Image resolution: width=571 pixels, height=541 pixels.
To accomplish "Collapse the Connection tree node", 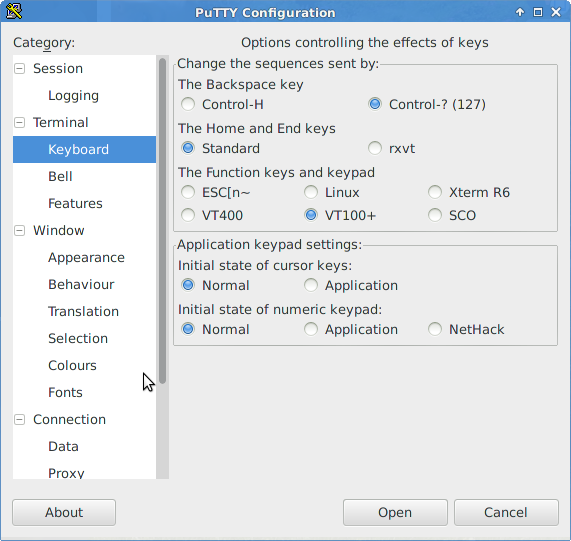I will pos(20,419).
